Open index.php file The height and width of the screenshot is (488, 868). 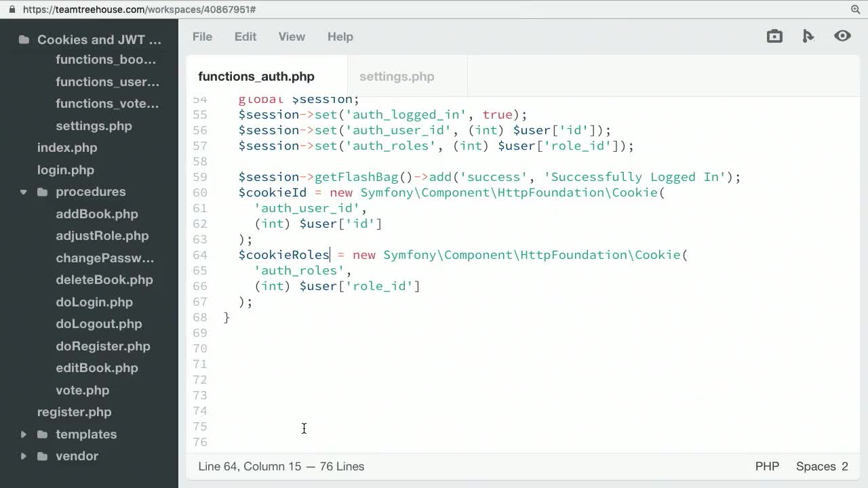click(x=67, y=148)
